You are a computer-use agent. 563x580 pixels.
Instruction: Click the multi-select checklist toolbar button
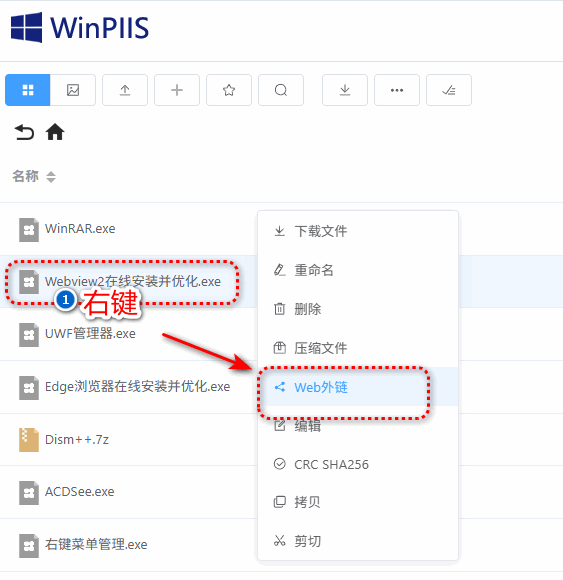point(449,90)
